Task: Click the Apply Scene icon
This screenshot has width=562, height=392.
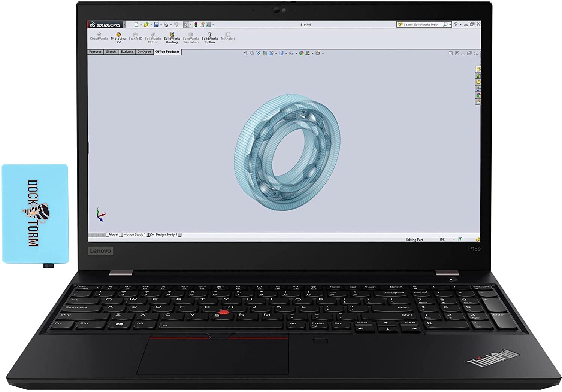Action: point(308,53)
